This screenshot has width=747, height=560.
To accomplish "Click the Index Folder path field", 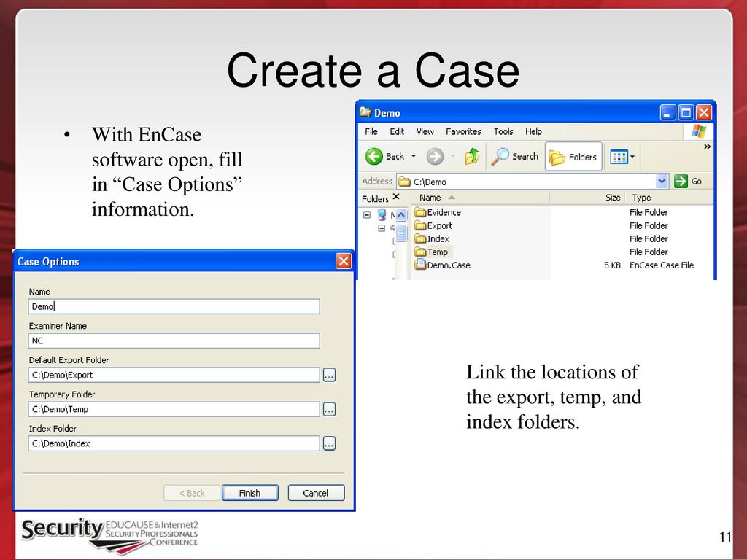I will click(x=174, y=443).
